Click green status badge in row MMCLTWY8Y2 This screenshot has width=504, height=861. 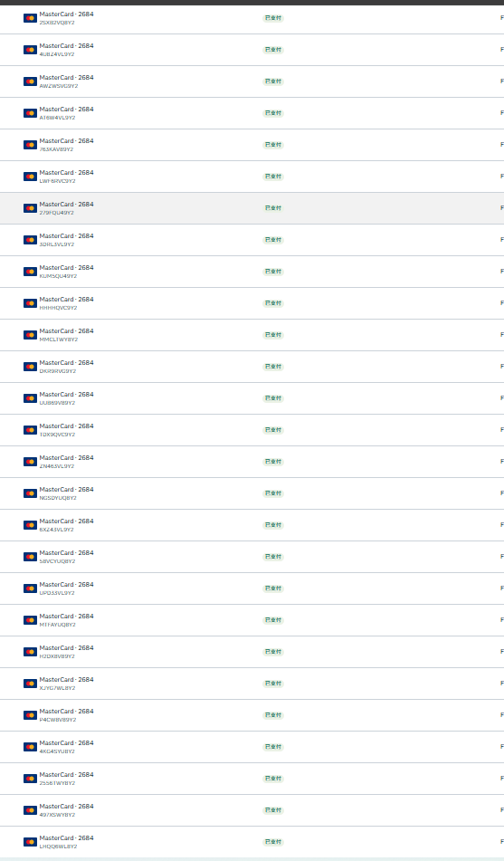pyautogui.click(x=273, y=335)
